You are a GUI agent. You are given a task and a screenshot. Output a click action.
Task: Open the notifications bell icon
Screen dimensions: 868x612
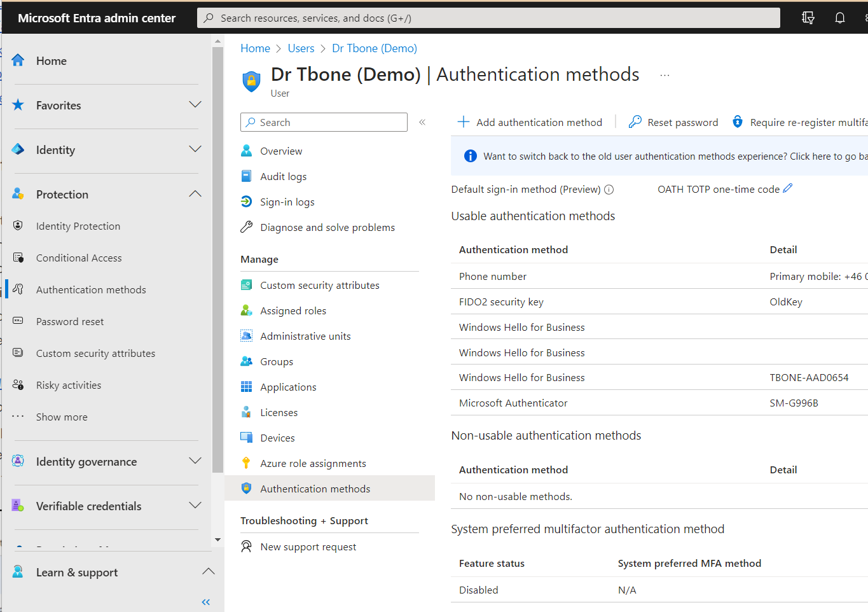(x=840, y=17)
